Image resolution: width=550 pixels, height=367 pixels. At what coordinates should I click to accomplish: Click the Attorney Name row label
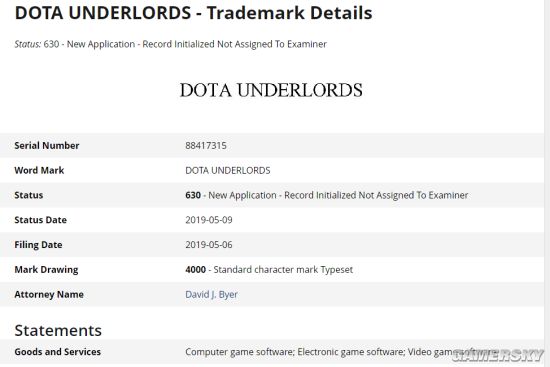point(49,294)
